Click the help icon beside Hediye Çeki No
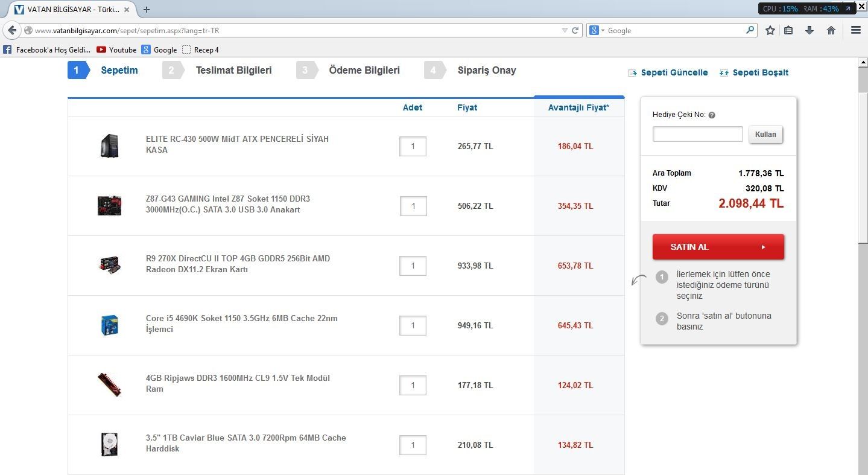 712,115
